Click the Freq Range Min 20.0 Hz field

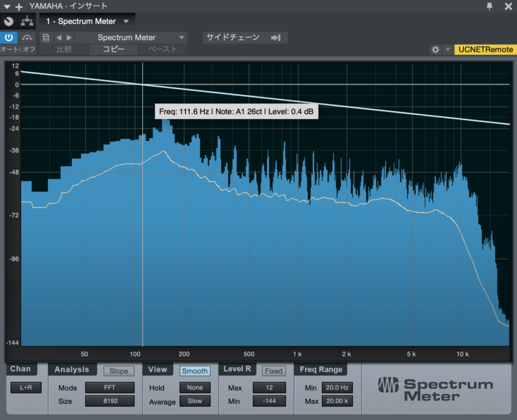(337, 388)
